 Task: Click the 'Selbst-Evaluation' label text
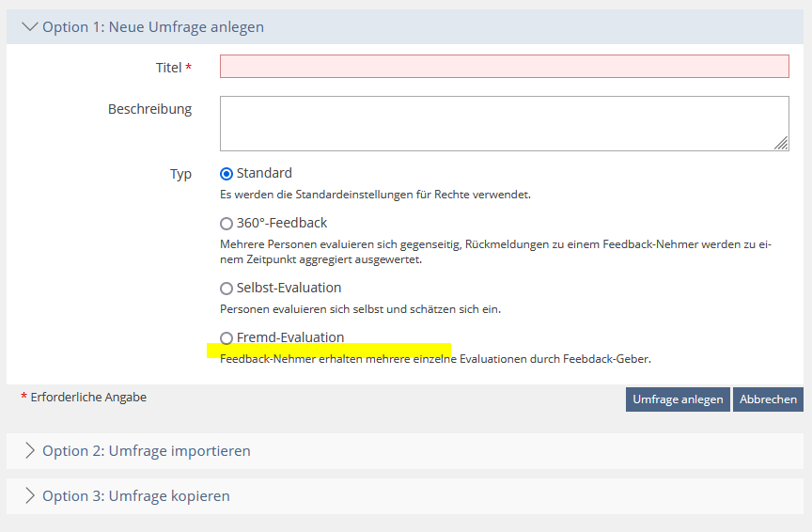[x=289, y=288]
